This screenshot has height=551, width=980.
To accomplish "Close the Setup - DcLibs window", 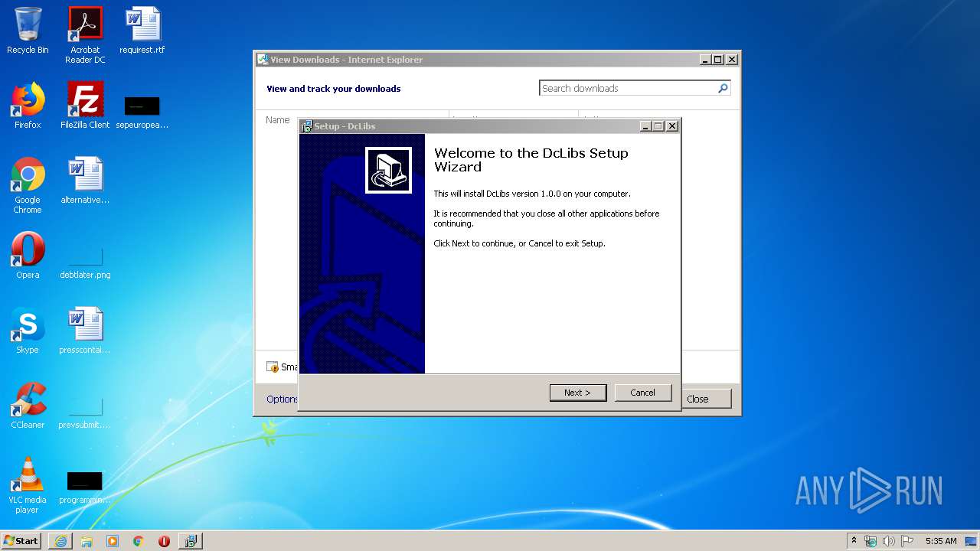I will tap(672, 126).
